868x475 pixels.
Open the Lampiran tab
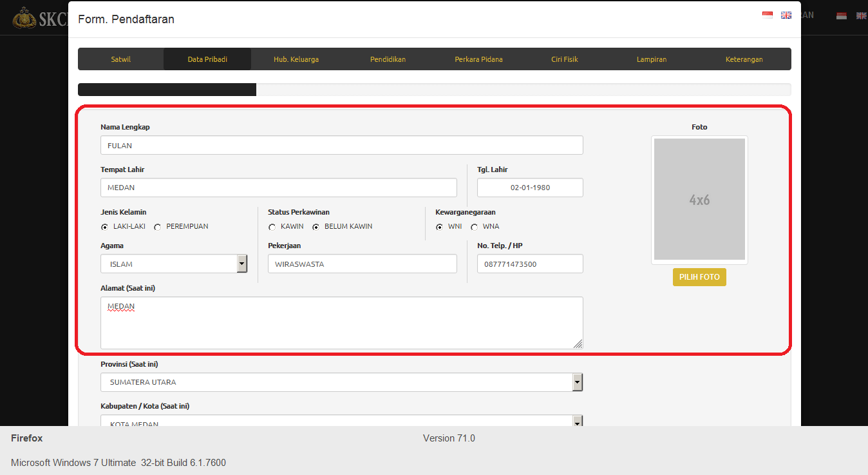652,59
